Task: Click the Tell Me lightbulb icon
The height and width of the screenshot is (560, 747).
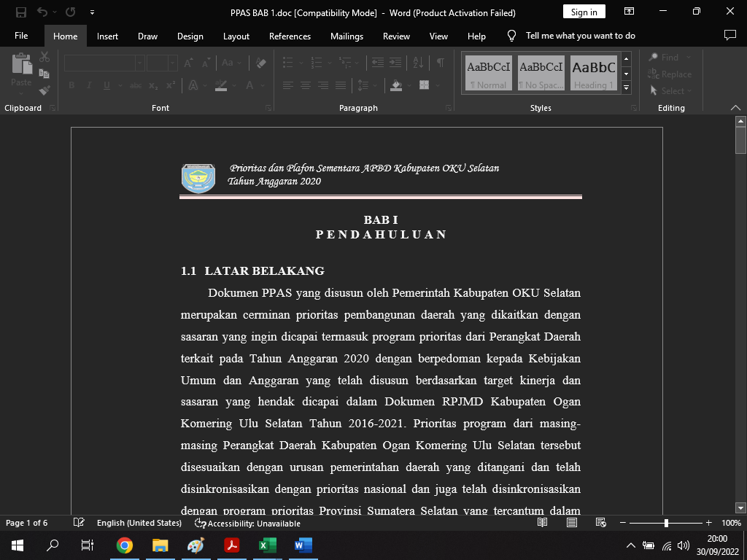Action: pyautogui.click(x=511, y=36)
